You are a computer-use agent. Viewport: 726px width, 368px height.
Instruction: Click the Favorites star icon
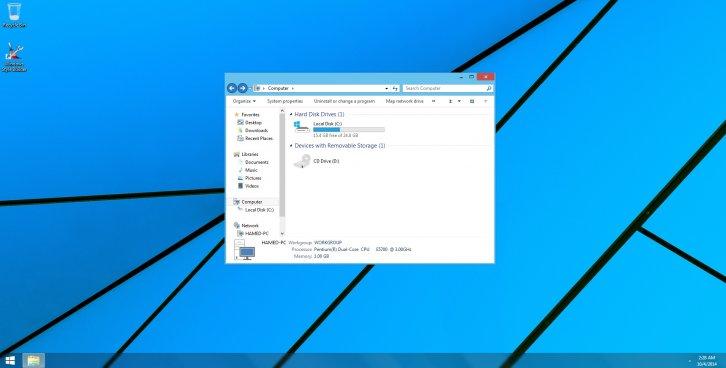(x=237, y=114)
